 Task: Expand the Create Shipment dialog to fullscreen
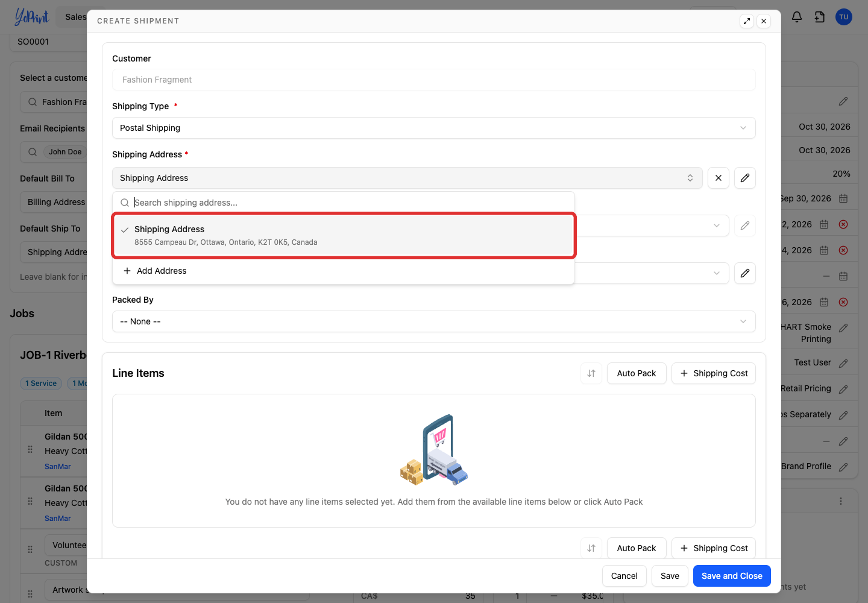click(747, 21)
